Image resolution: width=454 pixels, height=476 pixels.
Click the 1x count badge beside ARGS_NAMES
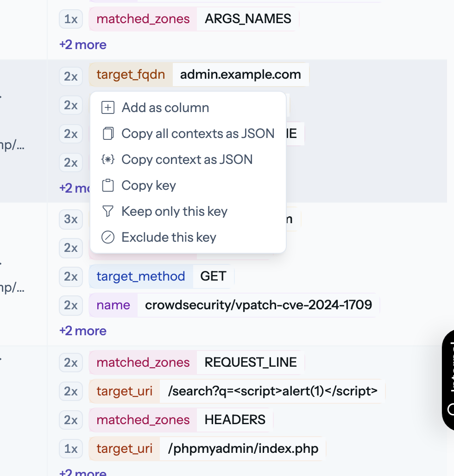pos(71,19)
